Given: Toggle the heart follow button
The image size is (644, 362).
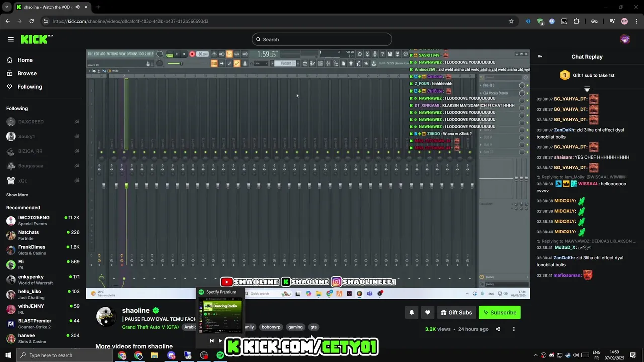Looking at the screenshot, I should coord(428,312).
